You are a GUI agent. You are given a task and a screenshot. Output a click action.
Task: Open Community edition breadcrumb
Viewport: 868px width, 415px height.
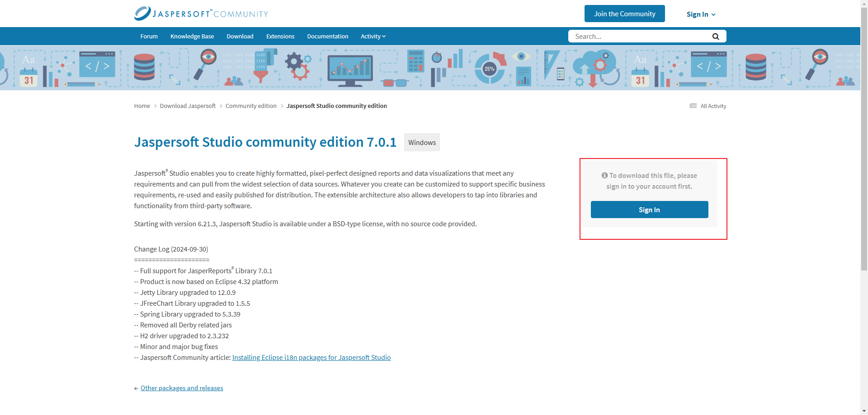pyautogui.click(x=251, y=106)
